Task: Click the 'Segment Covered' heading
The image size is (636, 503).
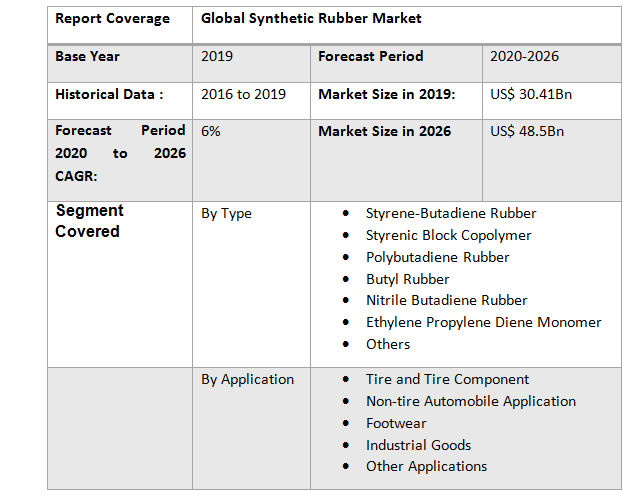Action: pos(89,221)
